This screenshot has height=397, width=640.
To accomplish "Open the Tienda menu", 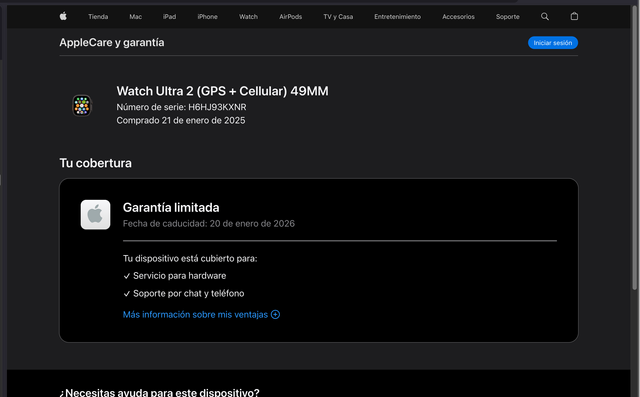I will (x=98, y=17).
